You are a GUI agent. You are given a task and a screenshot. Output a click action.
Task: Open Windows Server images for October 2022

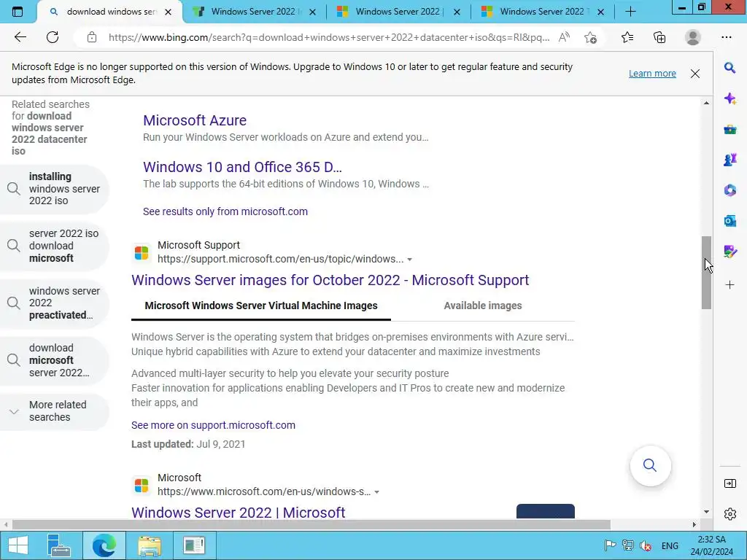tap(330, 280)
